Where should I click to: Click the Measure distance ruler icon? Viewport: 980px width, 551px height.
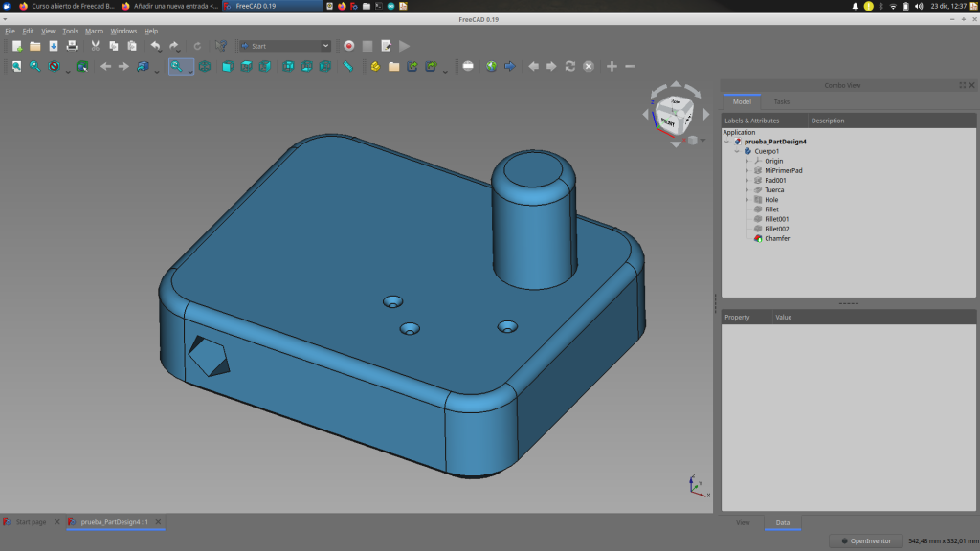pos(348,66)
